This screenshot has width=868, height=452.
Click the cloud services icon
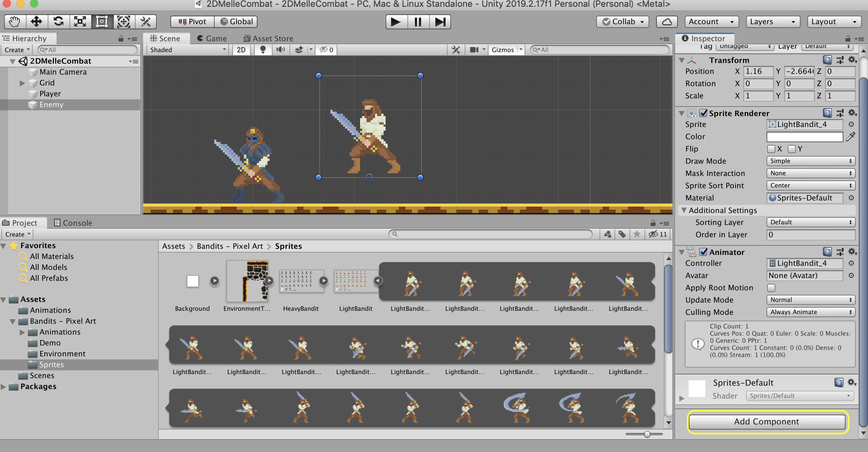(666, 22)
